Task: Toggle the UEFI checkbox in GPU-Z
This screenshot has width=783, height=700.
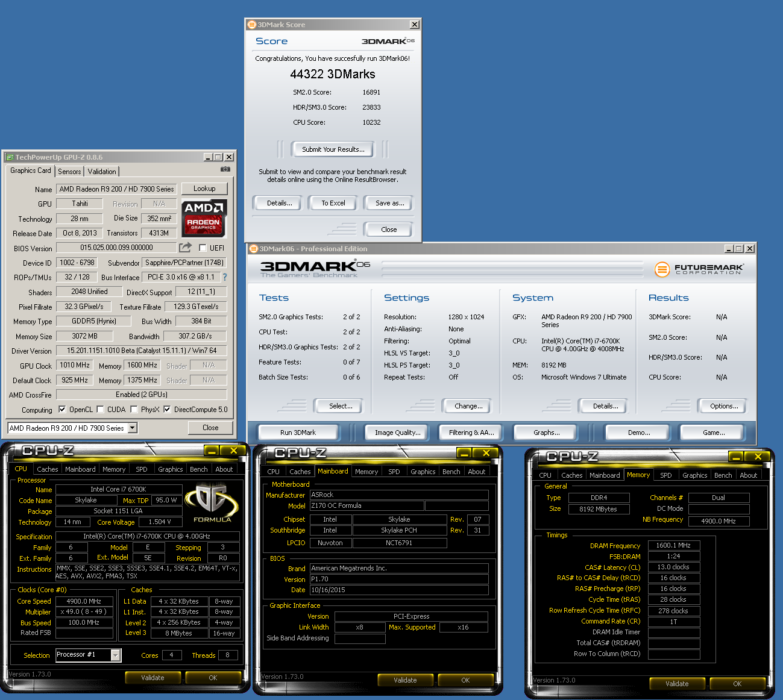Action: pos(203,248)
